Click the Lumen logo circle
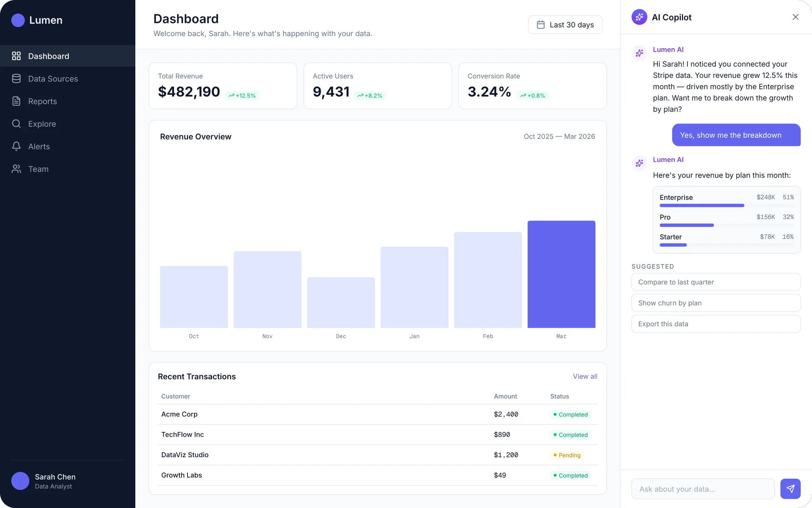The height and width of the screenshot is (508, 812). click(x=18, y=20)
